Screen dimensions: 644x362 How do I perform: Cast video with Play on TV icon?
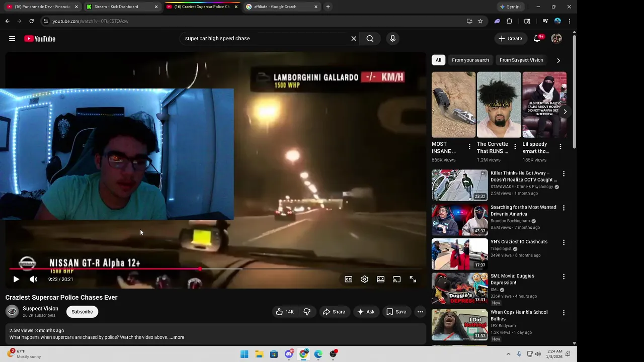[x=396, y=279]
